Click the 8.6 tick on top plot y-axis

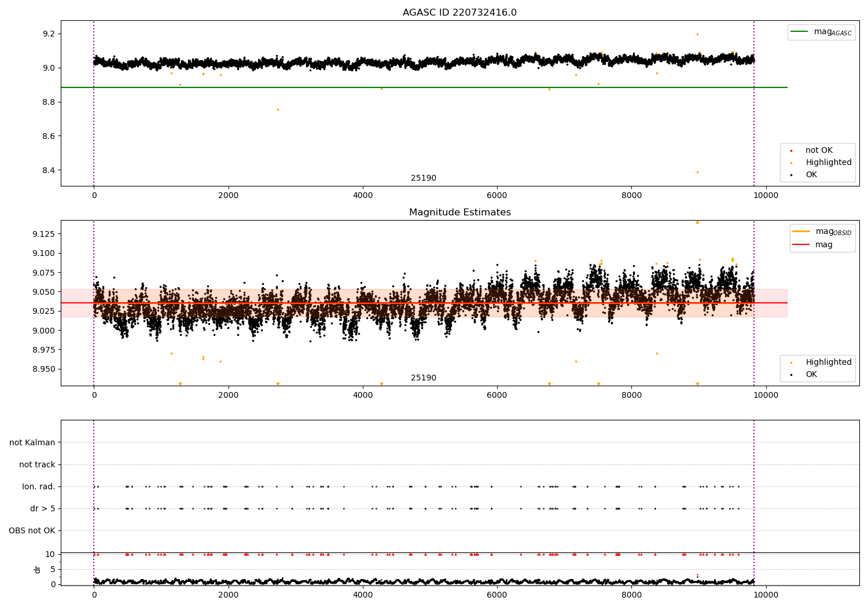[x=49, y=137]
